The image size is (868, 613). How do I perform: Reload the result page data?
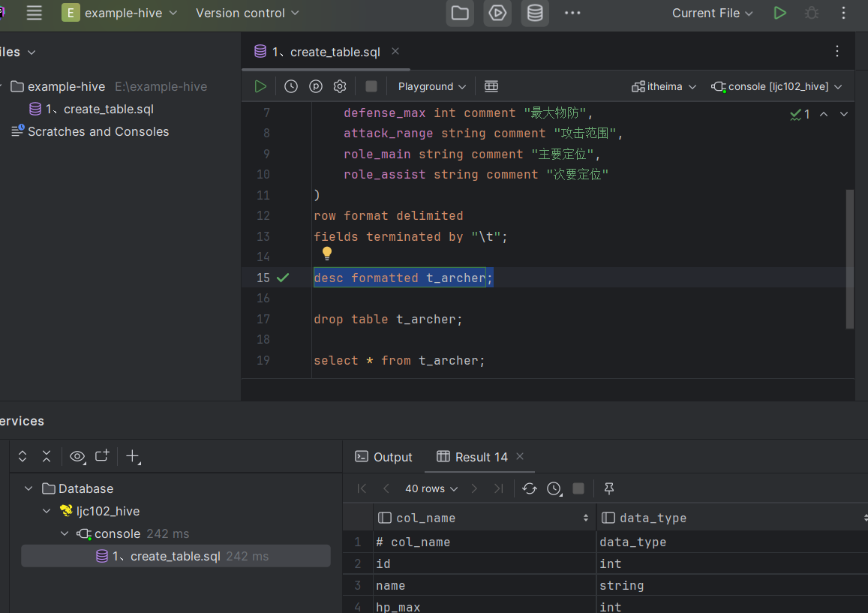(530, 488)
